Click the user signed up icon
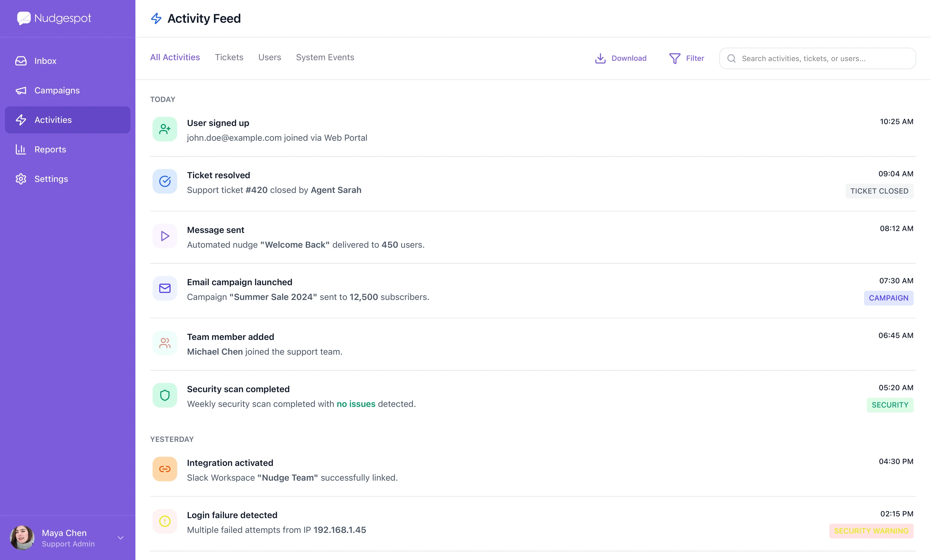 coord(165,129)
